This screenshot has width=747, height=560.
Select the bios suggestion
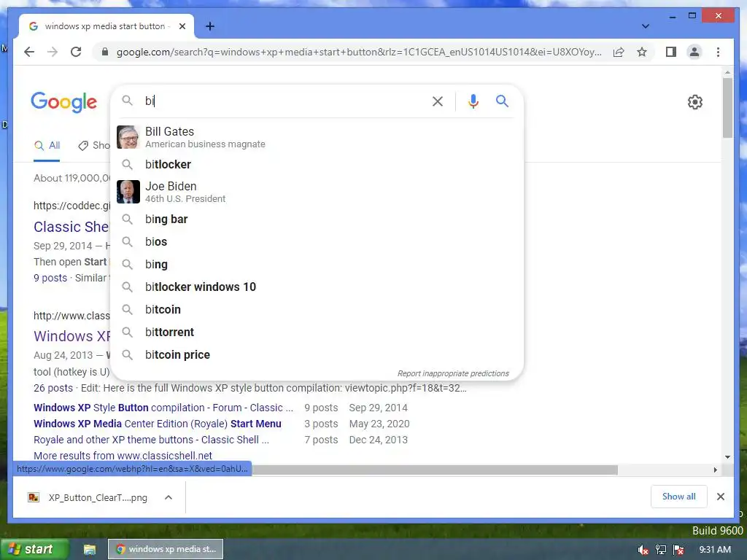(317, 242)
